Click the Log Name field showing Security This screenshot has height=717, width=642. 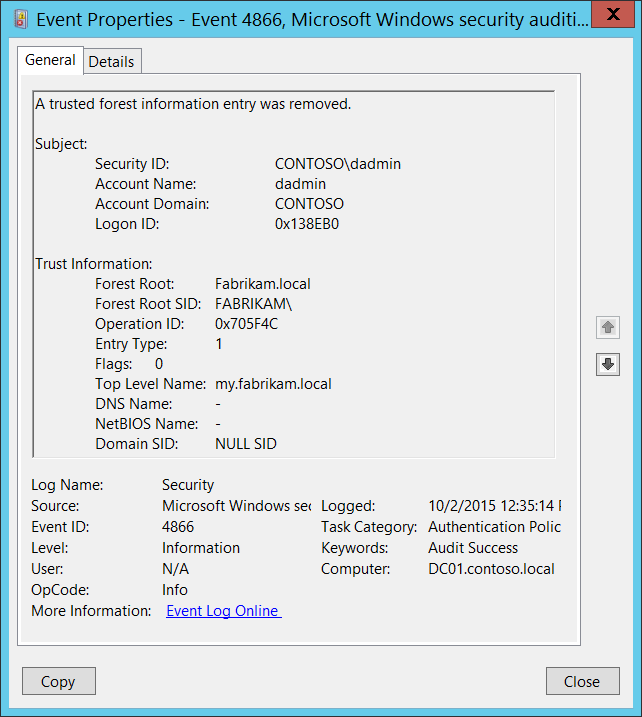188,485
